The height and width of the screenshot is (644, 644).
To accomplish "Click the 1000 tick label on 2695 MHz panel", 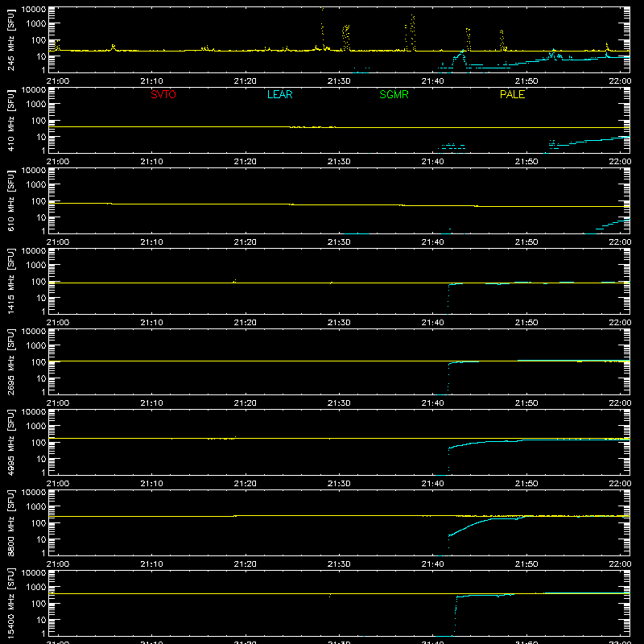I will [36, 346].
